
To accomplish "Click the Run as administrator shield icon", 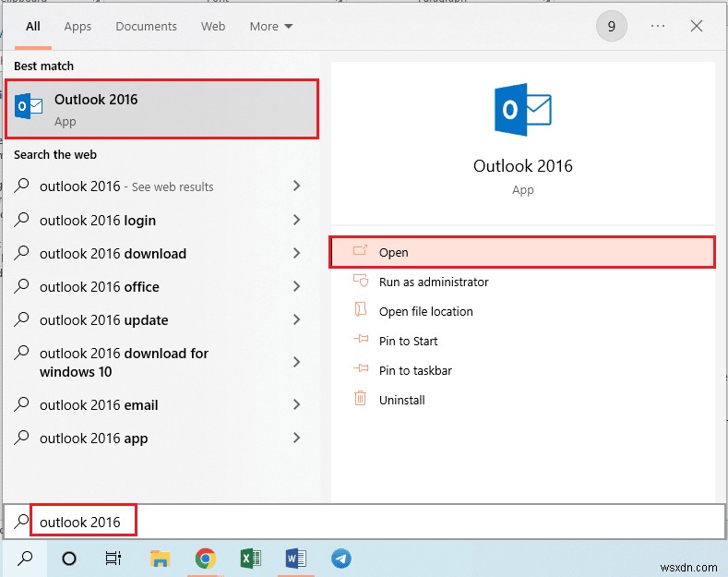I will 360,281.
